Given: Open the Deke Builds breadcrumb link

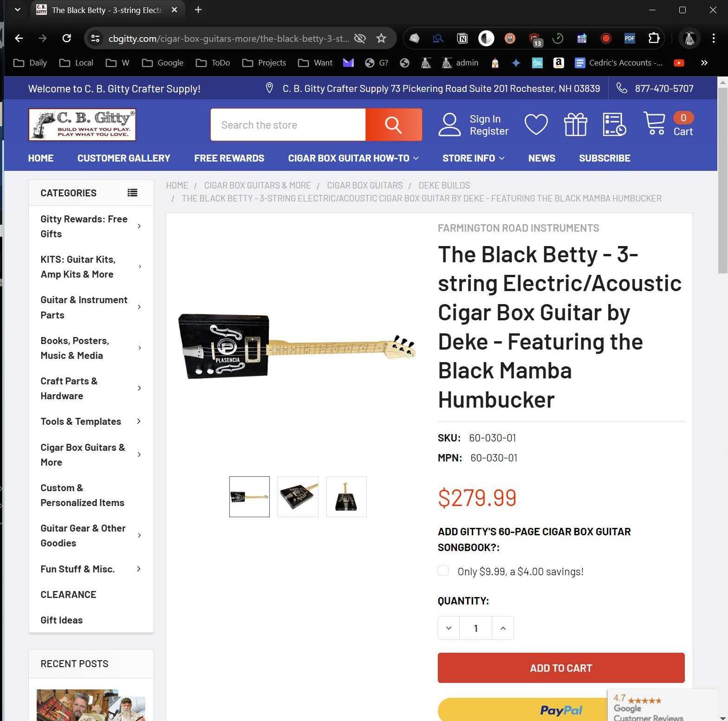Looking at the screenshot, I should click(x=444, y=185).
